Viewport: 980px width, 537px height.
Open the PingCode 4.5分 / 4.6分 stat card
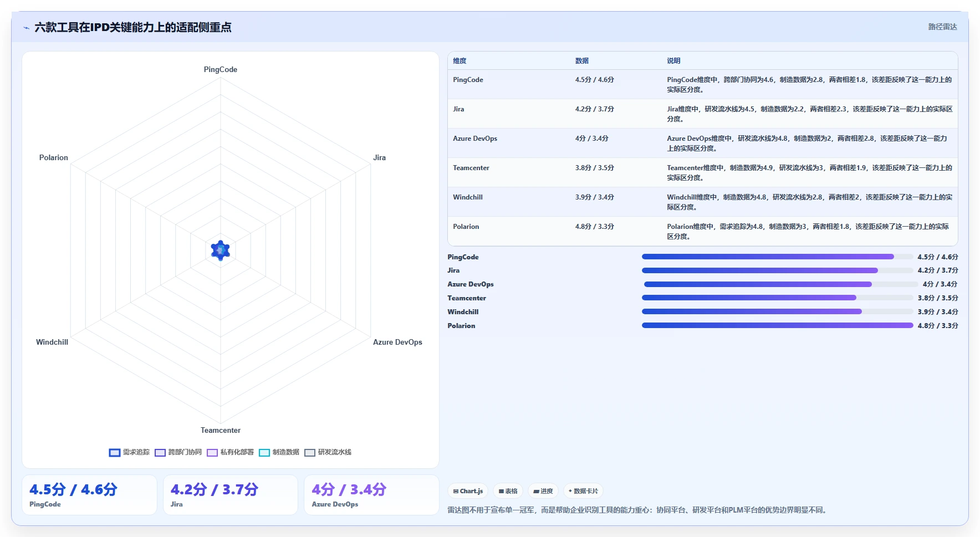89,495
